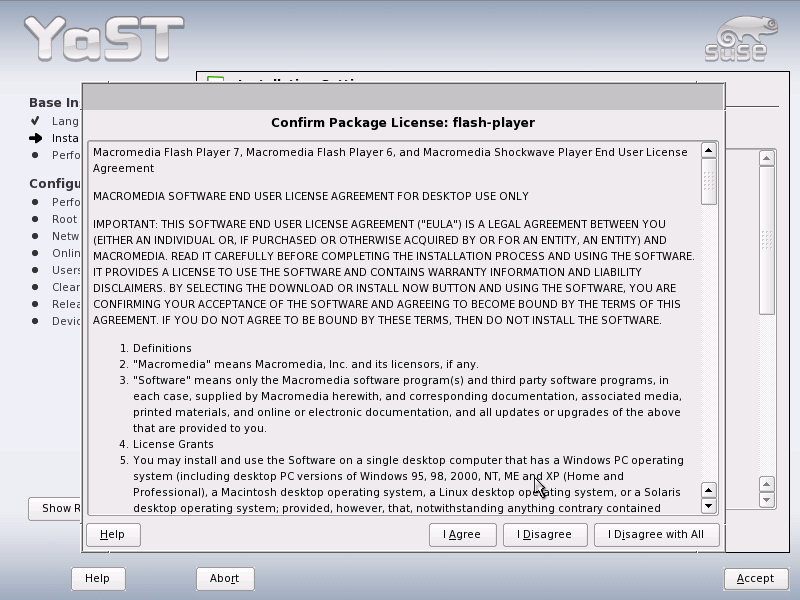
Task: Click the arrow beside Installation Settings step
Action: click(35, 138)
